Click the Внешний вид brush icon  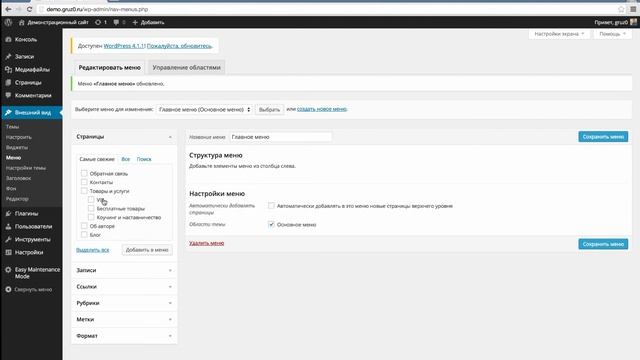click(8, 112)
